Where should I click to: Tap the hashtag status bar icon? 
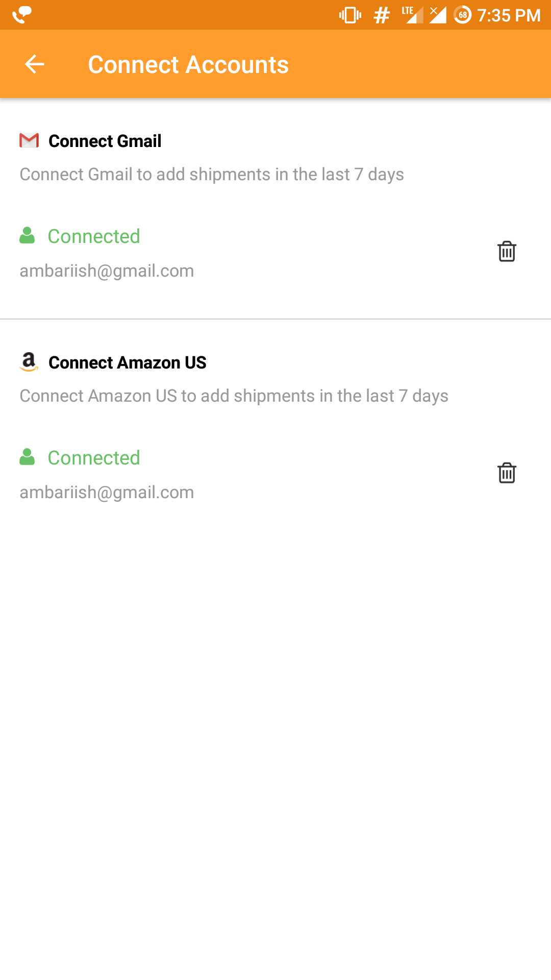[x=382, y=15]
